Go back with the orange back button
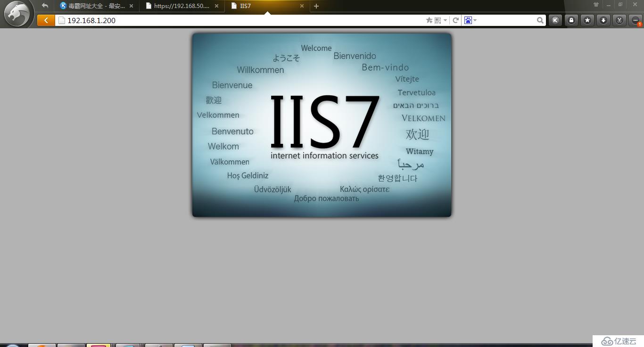The width and height of the screenshot is (644, 347). [46, 20]
